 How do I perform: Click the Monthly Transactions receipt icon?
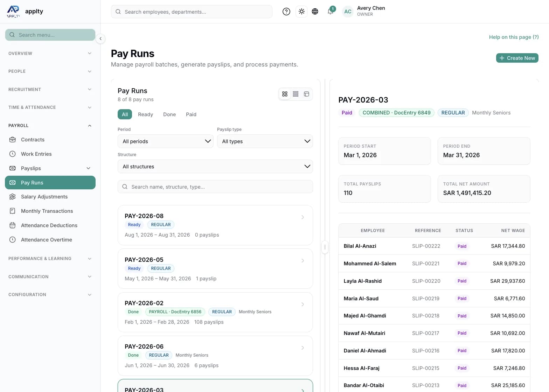pos(13,211)
